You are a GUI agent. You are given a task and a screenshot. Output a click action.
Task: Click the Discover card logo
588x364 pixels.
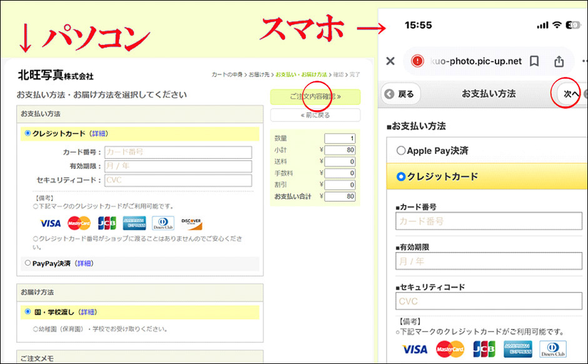pos(191,223)
